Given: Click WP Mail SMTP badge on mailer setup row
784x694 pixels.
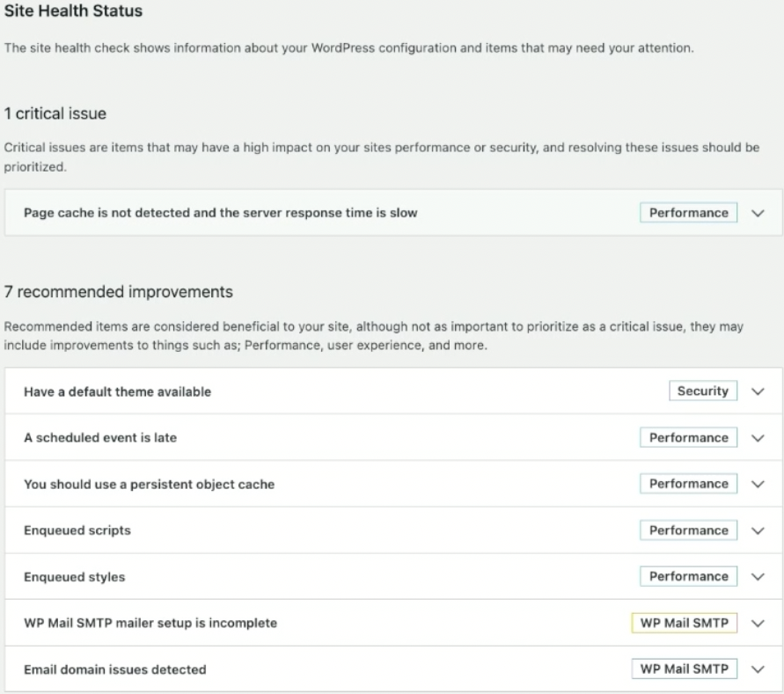Looking at the screenshot, I should 684,623.
